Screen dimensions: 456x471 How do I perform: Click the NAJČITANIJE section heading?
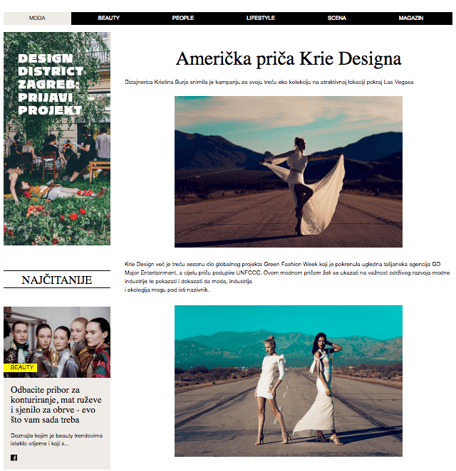pos(57,280)
